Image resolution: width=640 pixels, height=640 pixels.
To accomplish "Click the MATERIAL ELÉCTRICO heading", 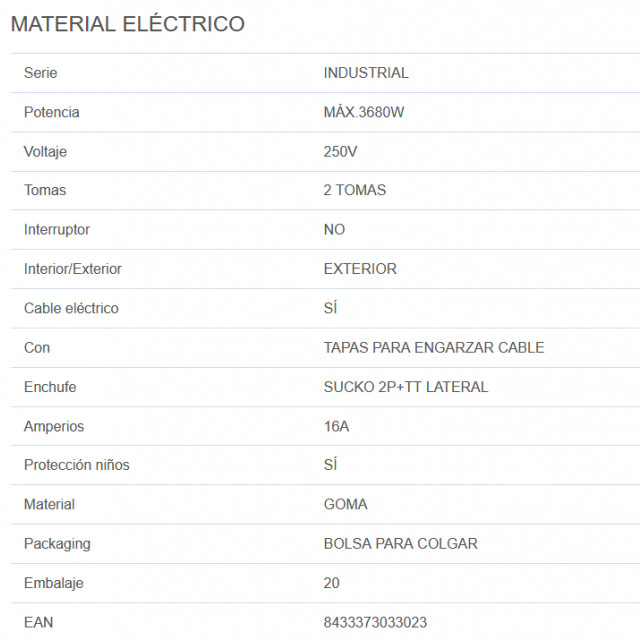I will (x=128, y=23).
